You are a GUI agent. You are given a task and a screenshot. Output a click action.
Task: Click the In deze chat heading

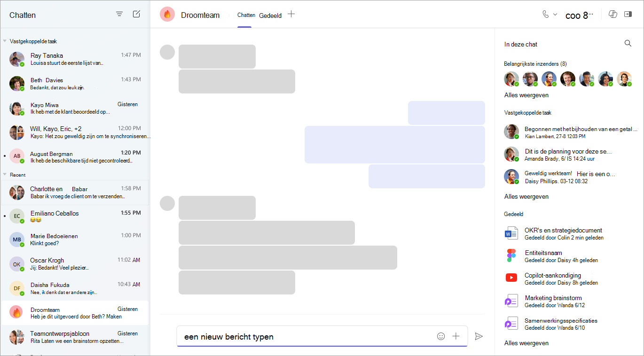[x=521, y=44]
